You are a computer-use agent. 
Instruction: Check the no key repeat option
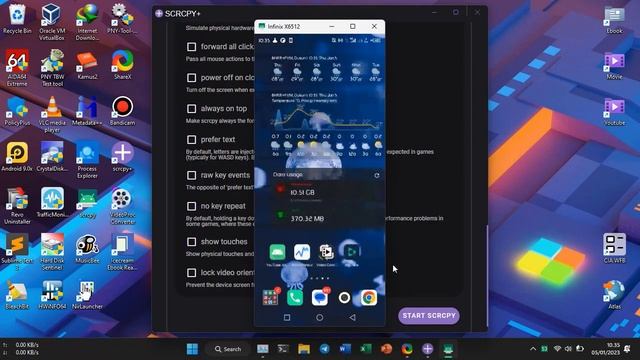tap(191, 207)
